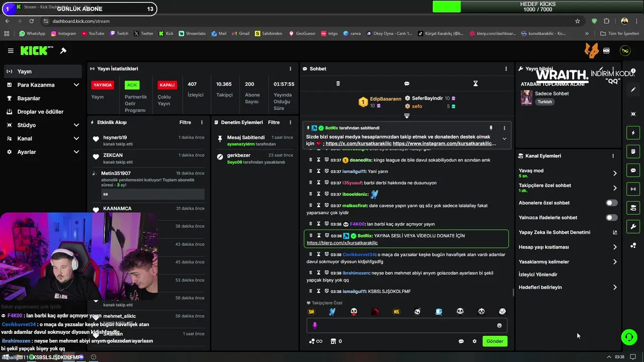Click the pin icon next to the Kick logo
644x362 pixels.
63,51
